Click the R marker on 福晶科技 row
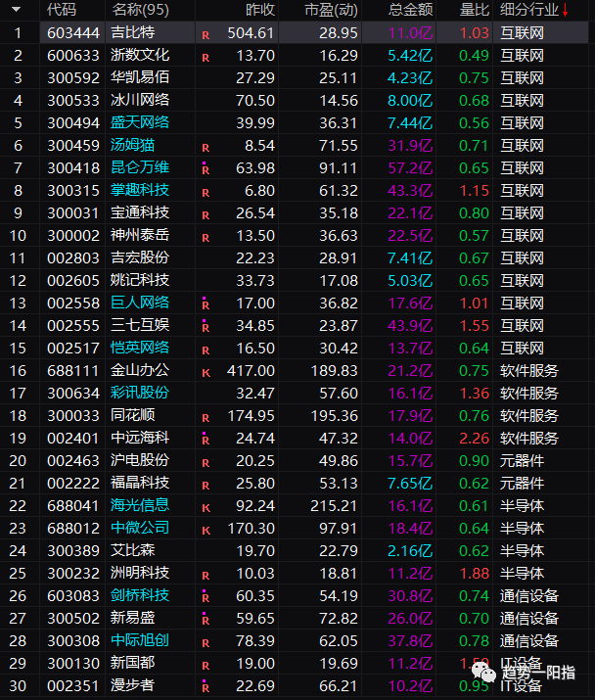This screenshot has width=595, height=700. (x=206, y=486)
